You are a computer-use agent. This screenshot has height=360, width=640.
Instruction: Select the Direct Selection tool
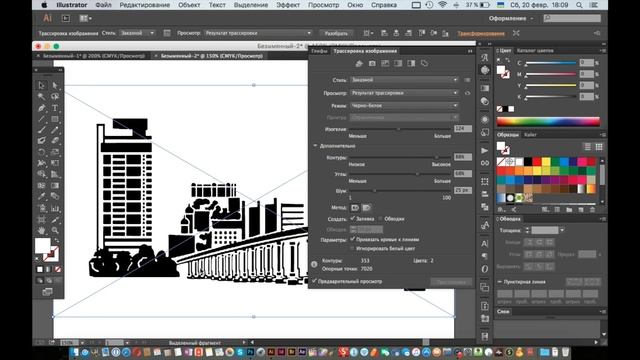point(55,85)
